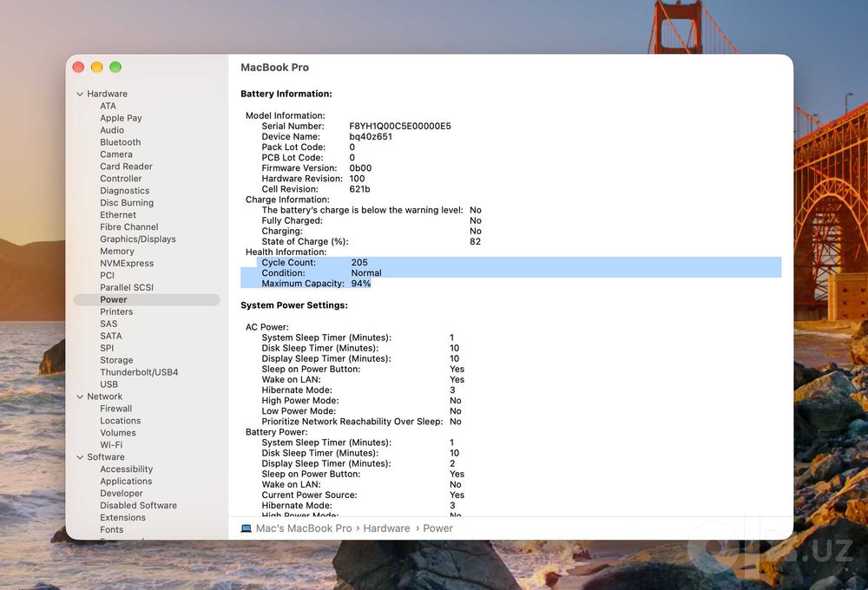Open NVMExpress information
This screenshot has height=590, width=868.
127,264
